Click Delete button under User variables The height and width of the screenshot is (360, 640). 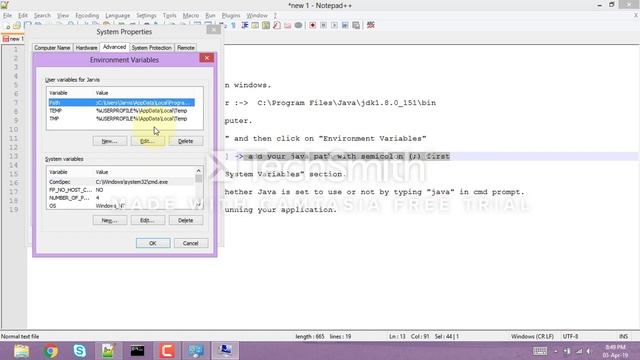click(x=186, y=141)
